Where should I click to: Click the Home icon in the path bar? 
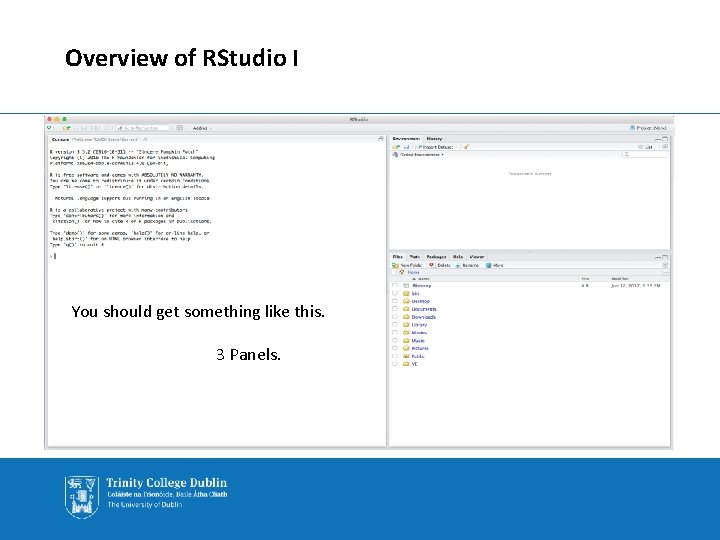(402, 272)
